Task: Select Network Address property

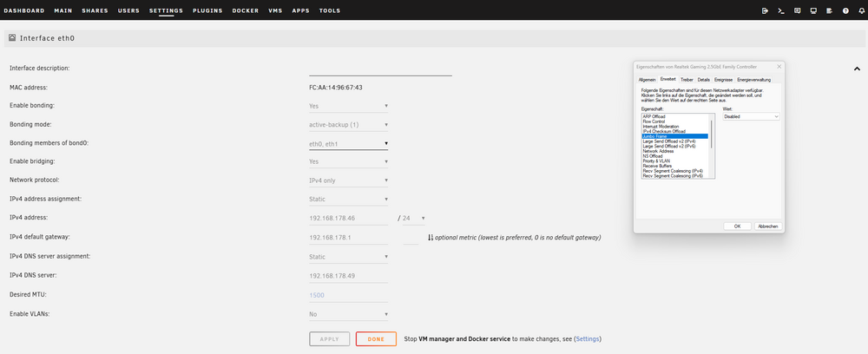Action: [x=674, y=151]
